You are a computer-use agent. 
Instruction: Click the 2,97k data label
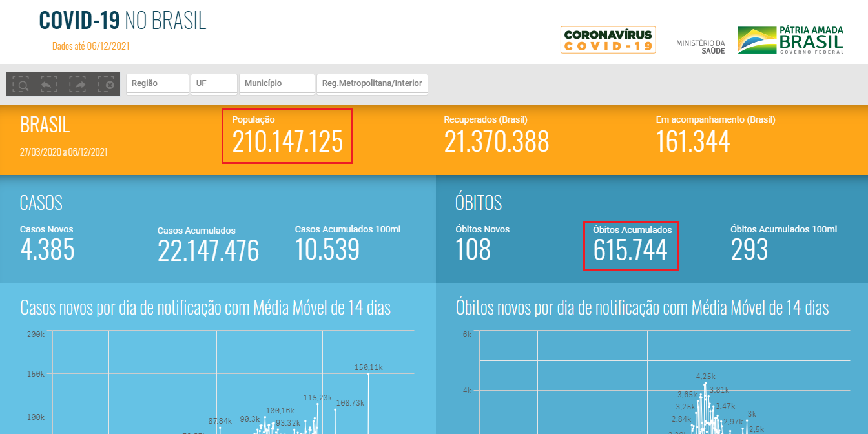pyautogui.click(x=734, y=422)
